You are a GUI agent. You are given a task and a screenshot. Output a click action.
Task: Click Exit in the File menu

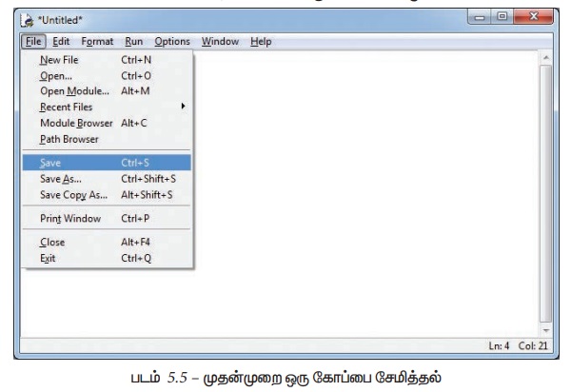[48, 257]
